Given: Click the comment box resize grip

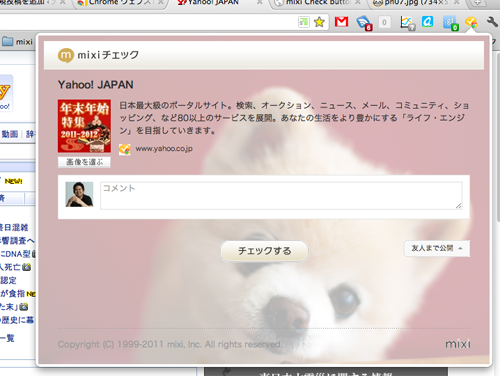Looking at the screenshot, I should coord(459,206).
